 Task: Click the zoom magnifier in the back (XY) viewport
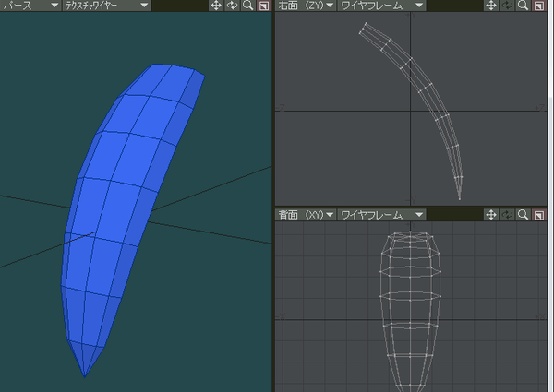click(523, 215)
